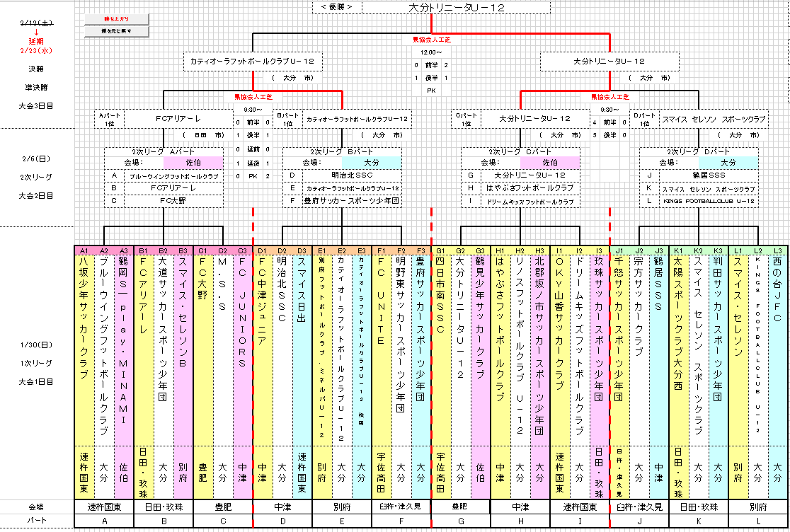Viewport: 790px width, 532px height.
Task: Select the D1 column header
Action: click(x=262, y=250)
